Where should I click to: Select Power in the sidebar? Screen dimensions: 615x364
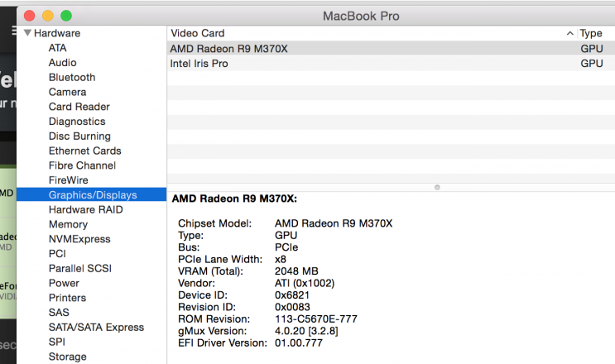tap(64, 283)
